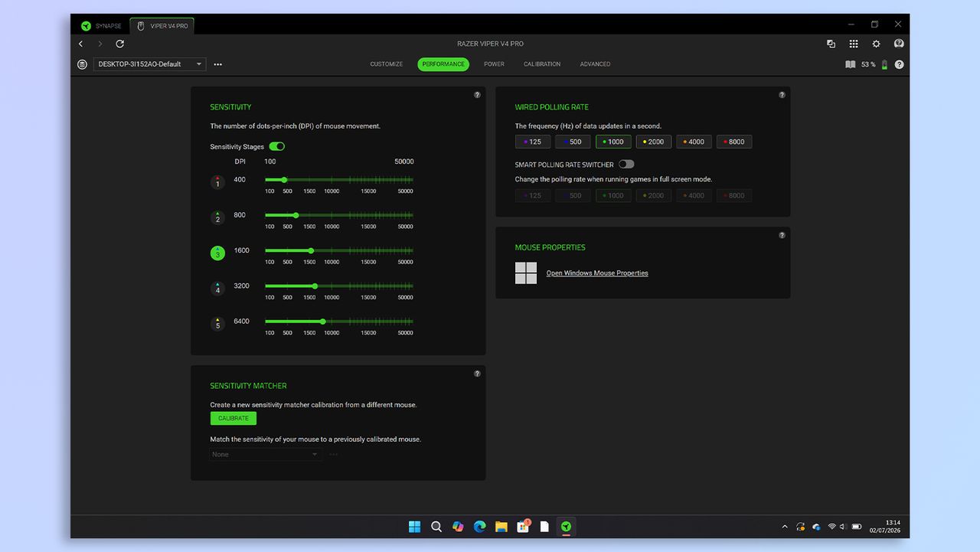Click the stage 1 DPI slider handle
Viewport: 980px width, 552px height.
pos(284,180)
